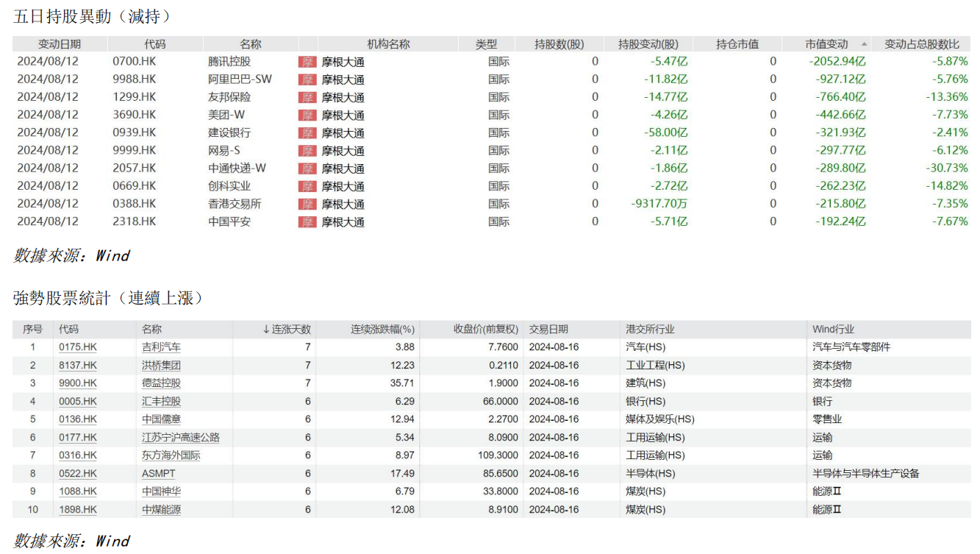Image resolution: width=980 pixels, height=554 pixels.
Task: Open the 1898.HK code link
Action: pos(78,509)
